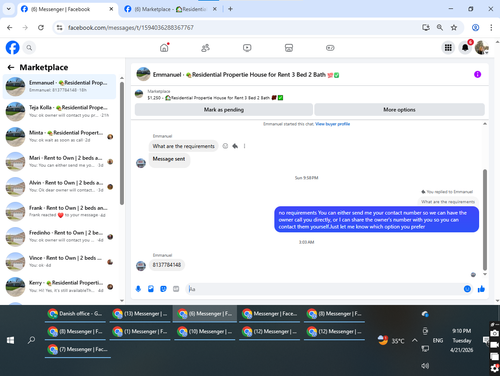The image size is (500, 376).
Task: Open the emoji picker in message box
Action: point(467,289)
